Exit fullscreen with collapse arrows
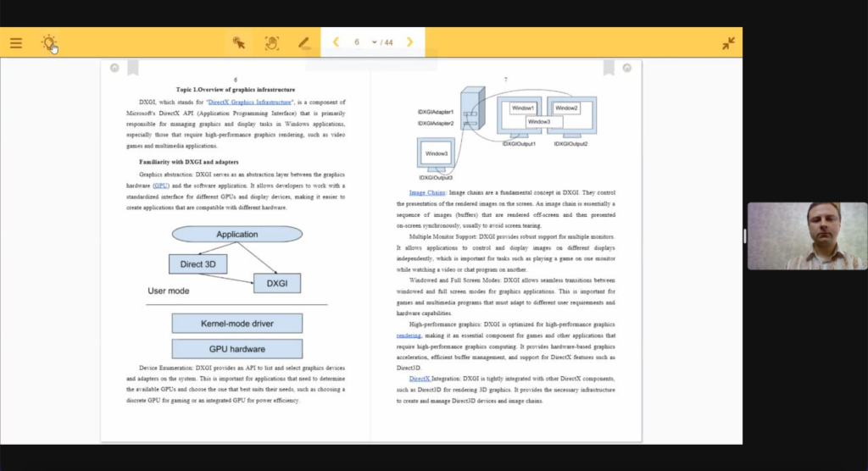This screenshot has height=471, width=868. 728,42
